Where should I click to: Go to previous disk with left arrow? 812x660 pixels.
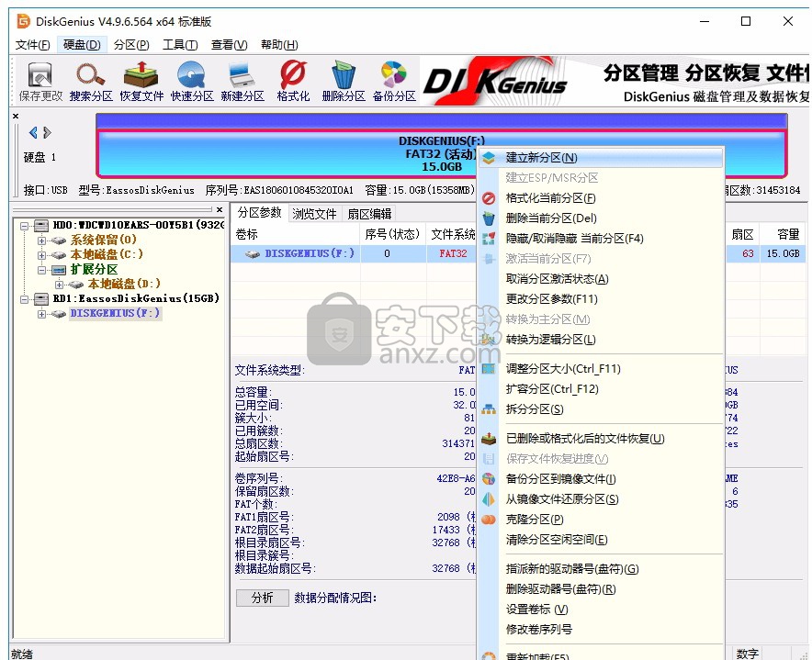pos(33,132)
